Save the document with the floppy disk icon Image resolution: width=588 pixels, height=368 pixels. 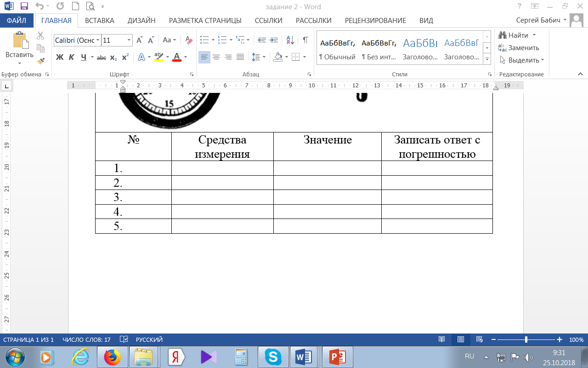(24, 6)
